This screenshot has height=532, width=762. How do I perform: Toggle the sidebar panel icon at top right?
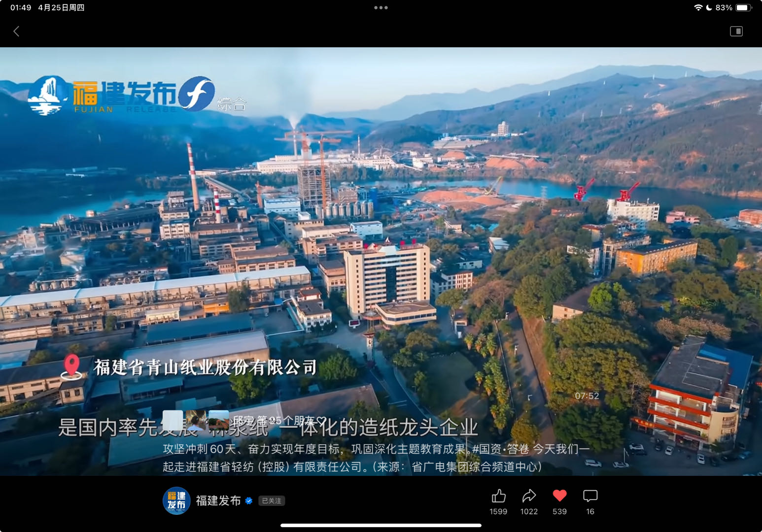click(736, 32)
